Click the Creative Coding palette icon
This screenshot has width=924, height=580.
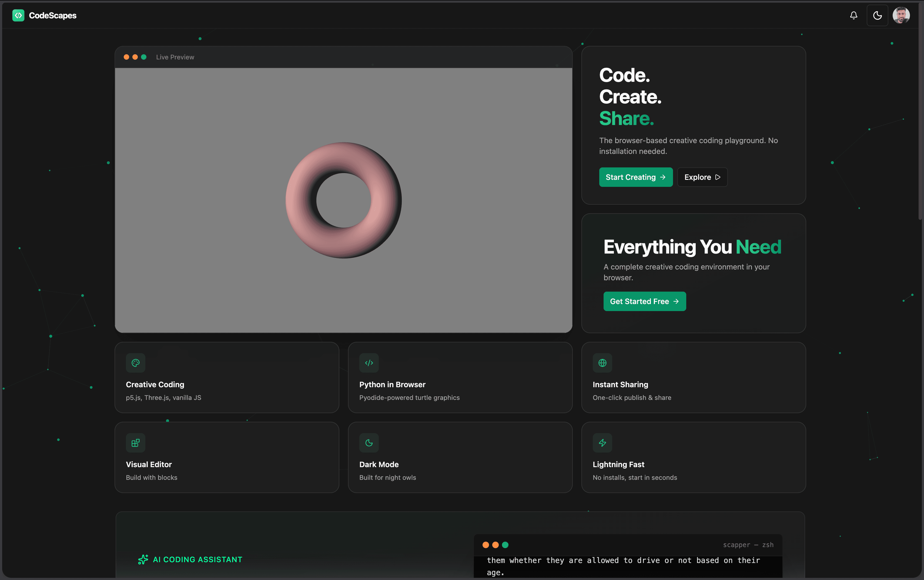pos(135,362)
